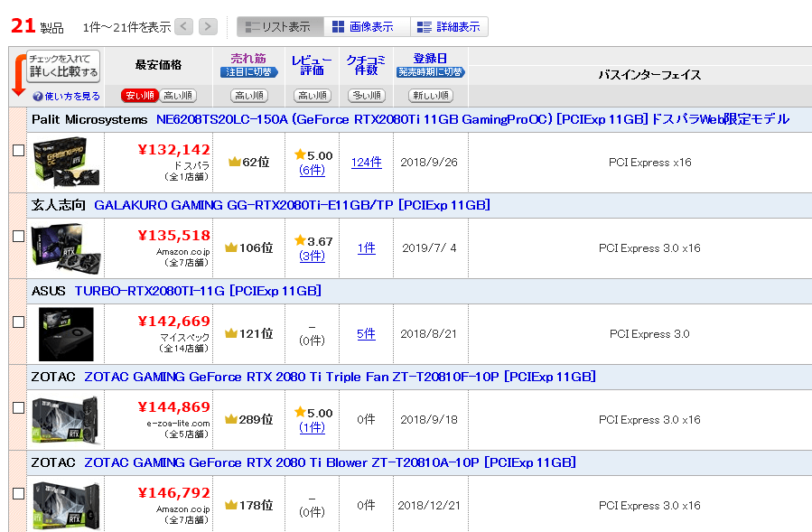Click the crown icon beside 178位
The width and height of the screenshot is (812, 532).
tap(231, 505)
